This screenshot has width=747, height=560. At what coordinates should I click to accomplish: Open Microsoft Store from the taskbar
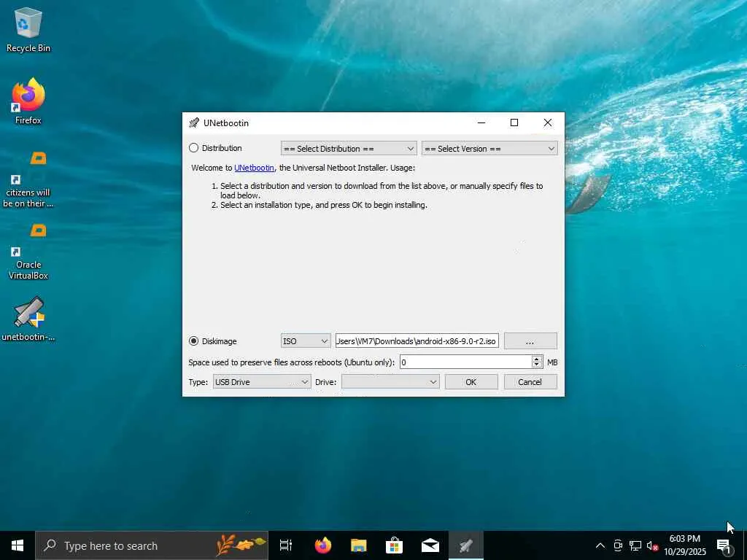pyautogui.click(x=395, y=545)
